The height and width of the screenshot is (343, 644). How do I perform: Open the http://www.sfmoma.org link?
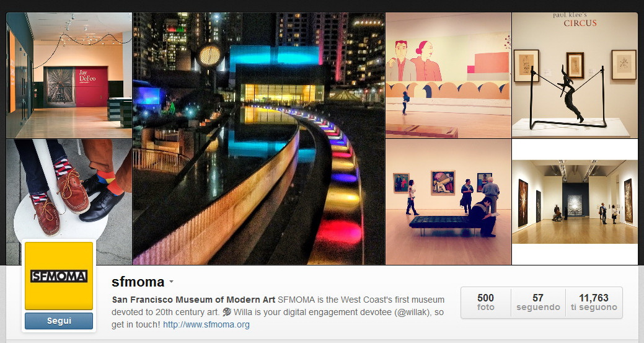click(206, 324)
